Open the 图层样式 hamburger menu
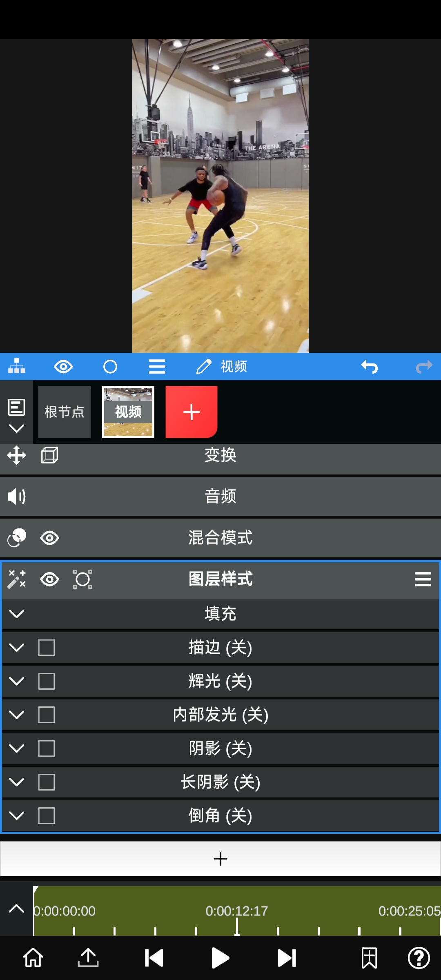Viewport: 441px width, 980px height. tap(423, 579)
